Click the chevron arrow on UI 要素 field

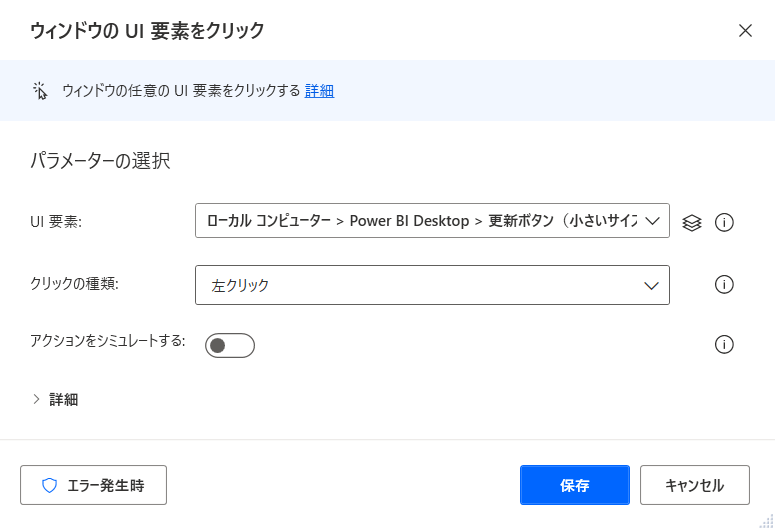[x=654, y=221]
